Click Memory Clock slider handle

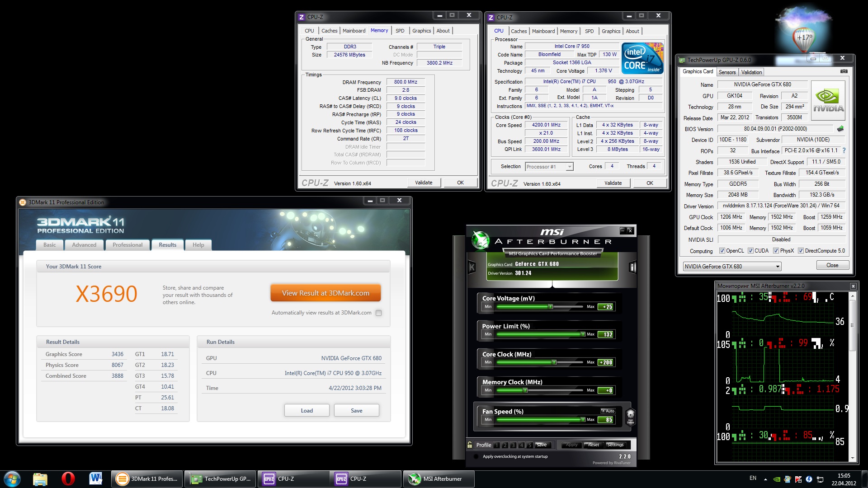[x=525, y=390]
